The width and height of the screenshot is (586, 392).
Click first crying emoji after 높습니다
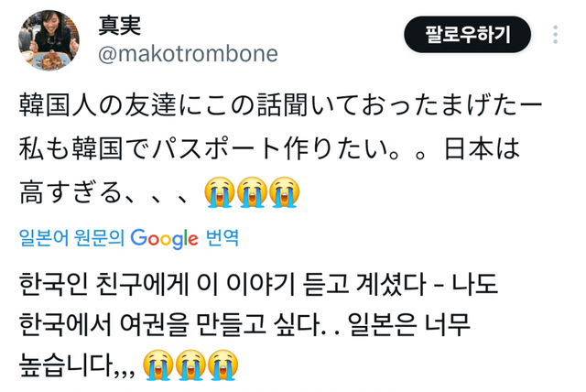click(158, 365)
